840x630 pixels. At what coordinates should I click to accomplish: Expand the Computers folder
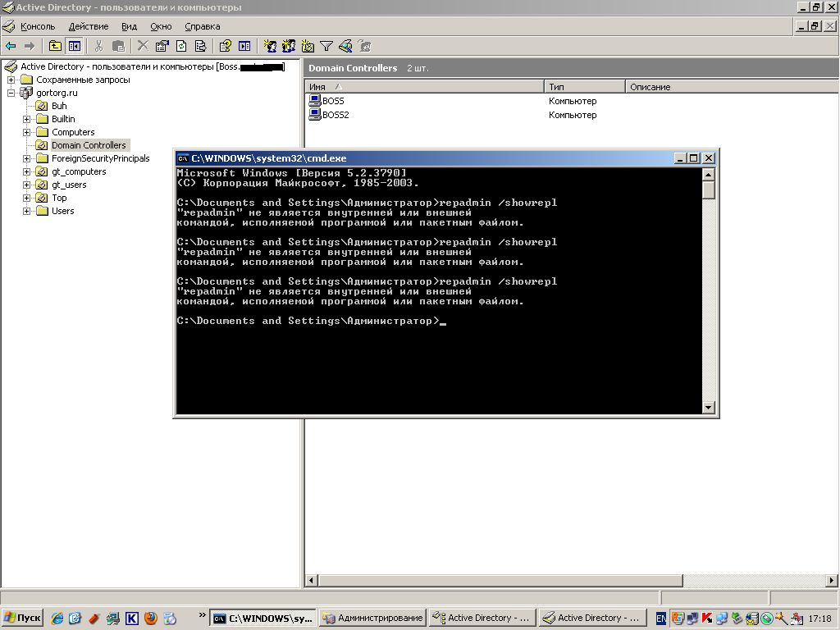pyautogui.click(x=26, y=132)
